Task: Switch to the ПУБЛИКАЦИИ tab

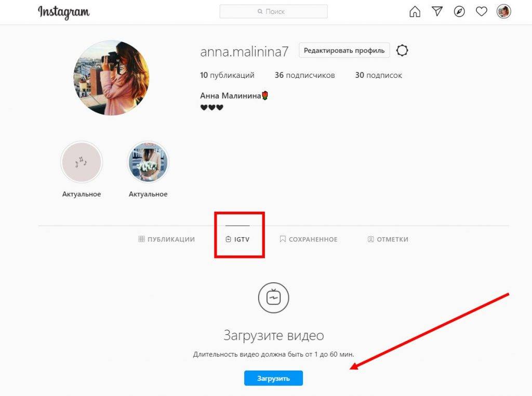Action: tap(167, 239)
